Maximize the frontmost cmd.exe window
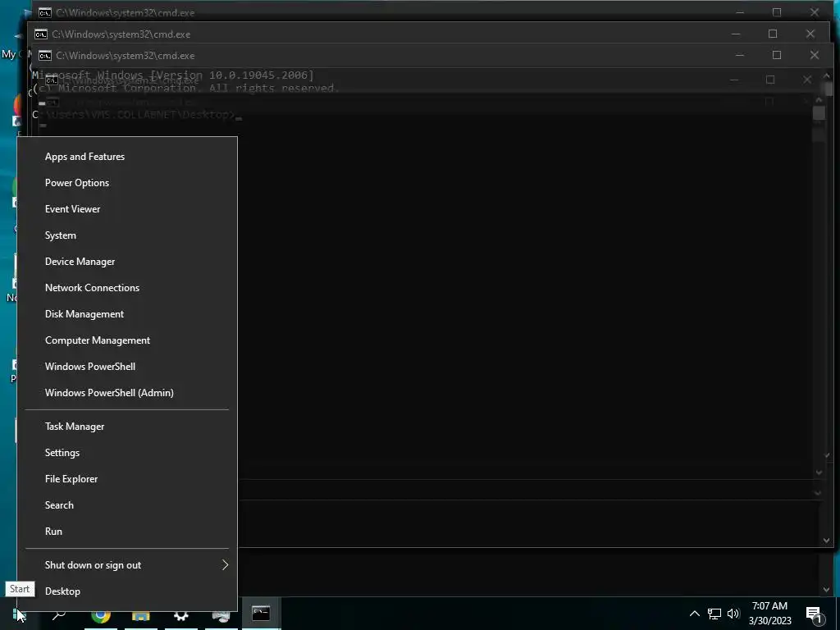 pos(777,55)
